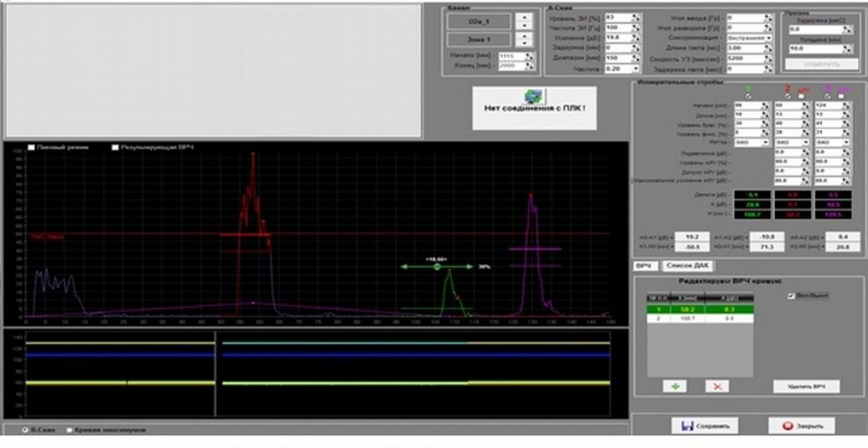
Task: Toggle the Вкл/Выкл checkbox
Action: (x=791, y=295)
